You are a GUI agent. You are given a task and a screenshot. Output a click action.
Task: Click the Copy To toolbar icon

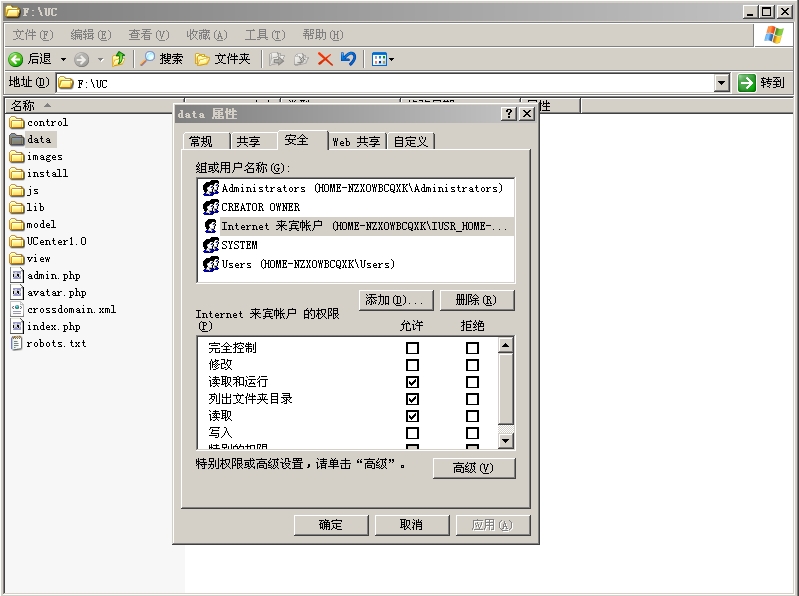[x=301, y=59]
